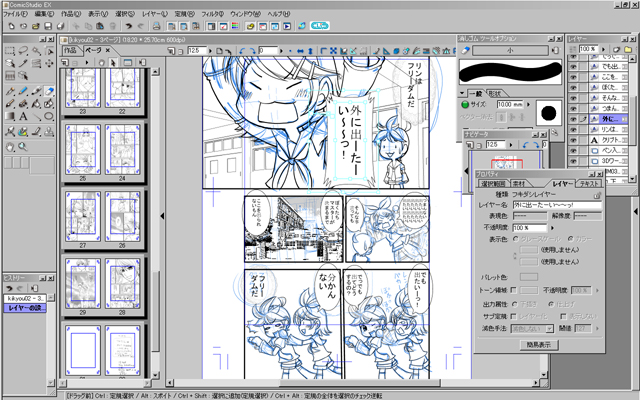Open the フィルタ menu
The width and height of the screenshot is (640, 400).
[212, 14]
